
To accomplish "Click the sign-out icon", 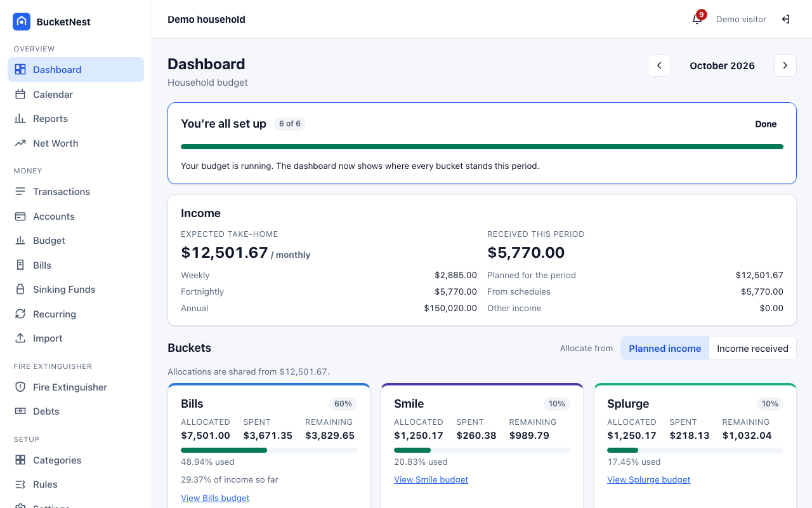I will click(785, 19).
